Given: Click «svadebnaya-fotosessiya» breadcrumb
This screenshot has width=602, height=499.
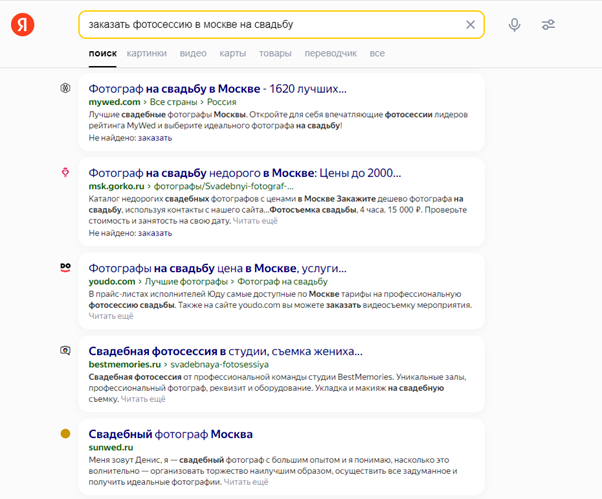Looking at the screenshot, I should (219, 365).
